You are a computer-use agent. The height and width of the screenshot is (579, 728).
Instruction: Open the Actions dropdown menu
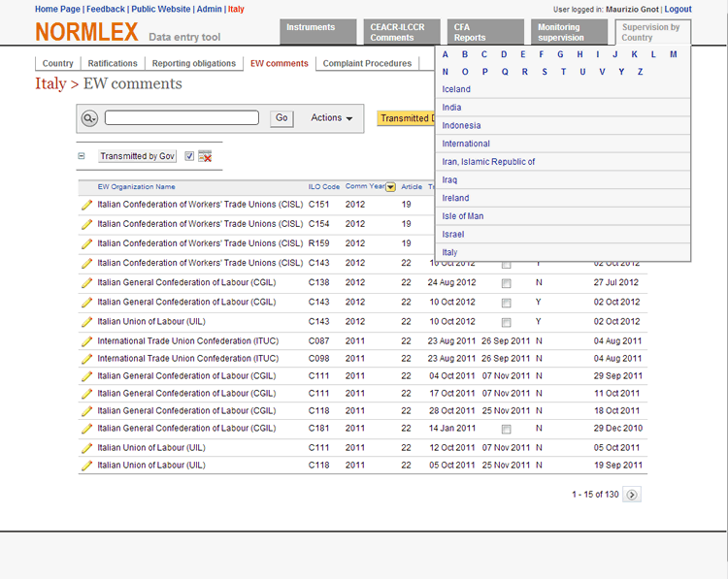pos(332,118)
